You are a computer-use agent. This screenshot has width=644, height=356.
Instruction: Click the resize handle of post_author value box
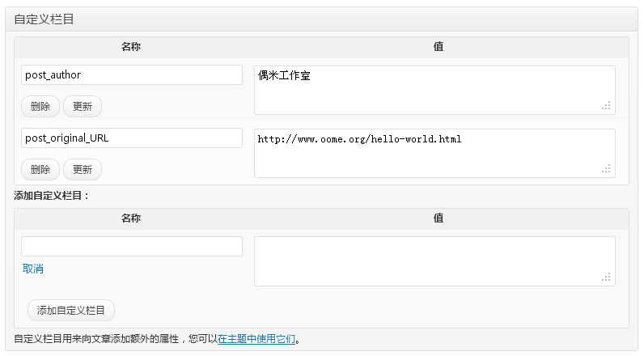pos(606,106)
